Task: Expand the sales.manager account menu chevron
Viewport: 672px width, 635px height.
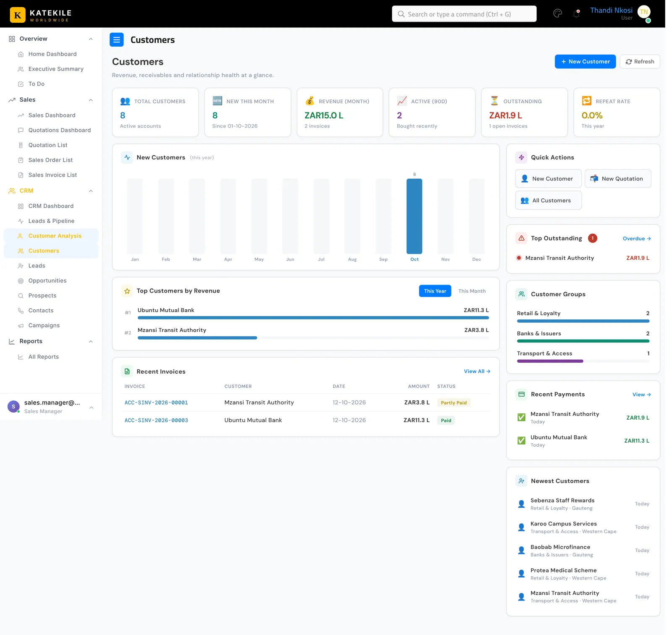Action: click(91, 408)
